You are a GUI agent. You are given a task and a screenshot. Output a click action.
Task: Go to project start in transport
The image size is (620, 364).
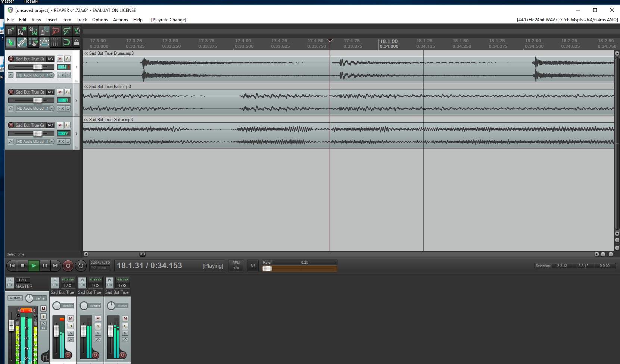coord(12,266)
